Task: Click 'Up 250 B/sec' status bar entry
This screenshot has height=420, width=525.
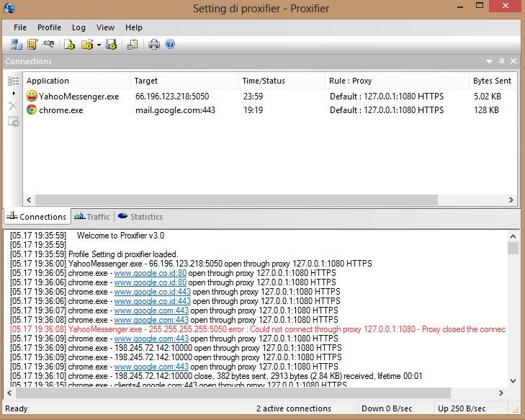Action: [x=462, y=408]
